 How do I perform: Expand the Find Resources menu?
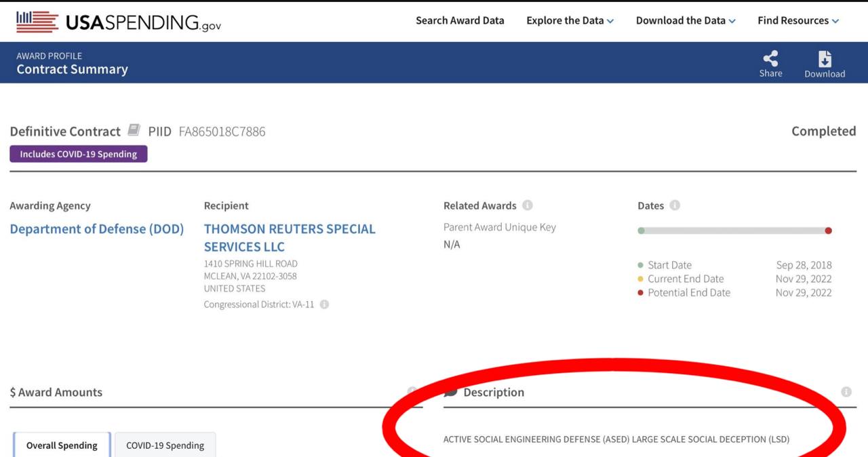click(798, 20)
